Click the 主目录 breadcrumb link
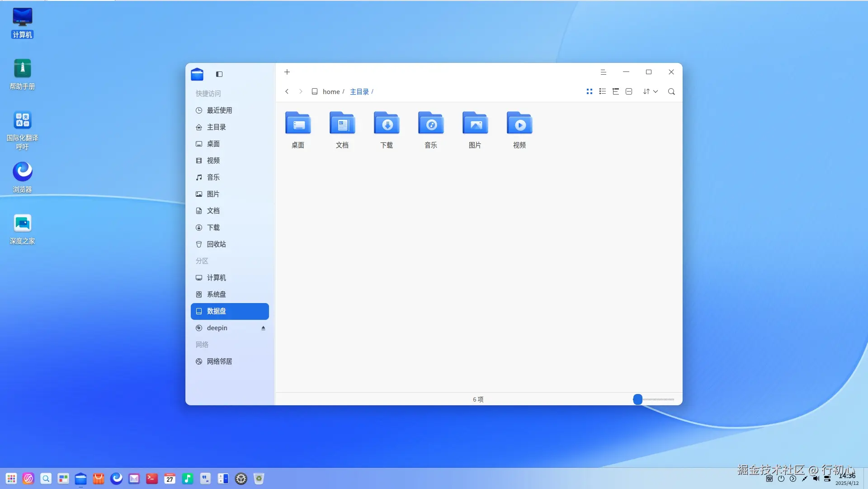The height and width of the screenshot is (489, 868). click(x=359, y=92)
